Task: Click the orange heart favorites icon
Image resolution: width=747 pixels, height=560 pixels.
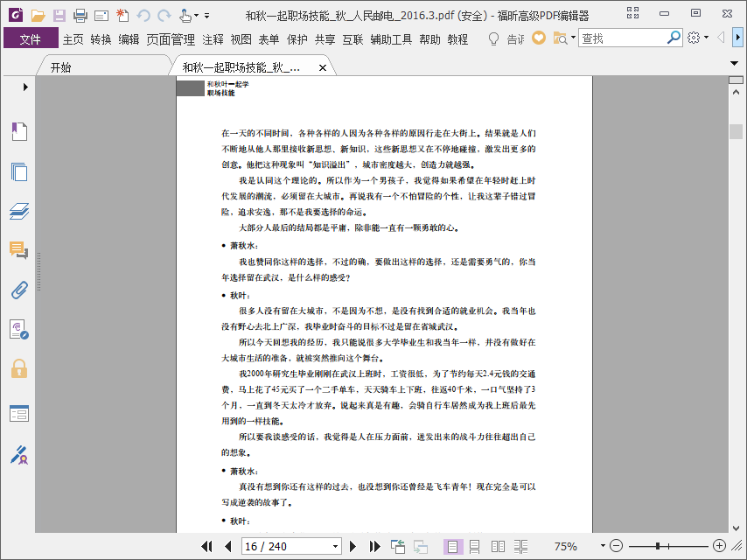Action: click(538, 38)
